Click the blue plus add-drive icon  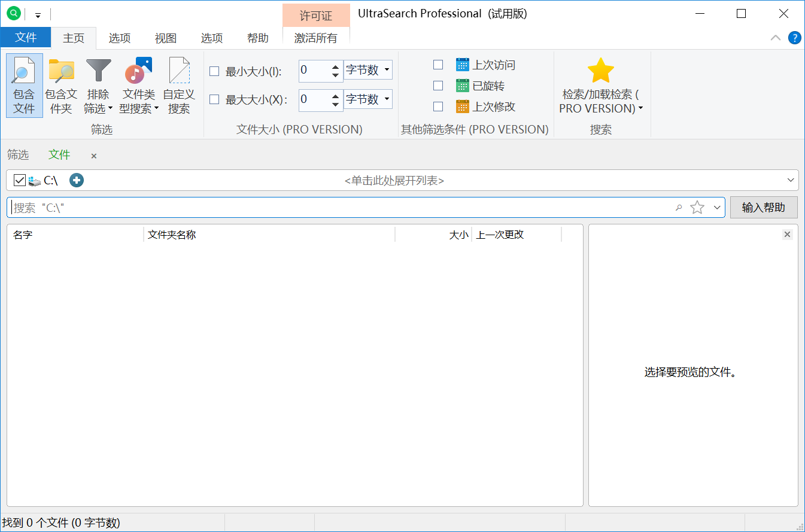[x=77, y=180]
